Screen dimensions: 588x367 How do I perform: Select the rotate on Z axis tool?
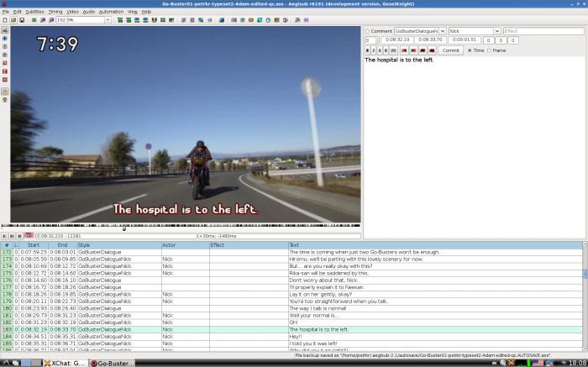click(x=5, y=46)
